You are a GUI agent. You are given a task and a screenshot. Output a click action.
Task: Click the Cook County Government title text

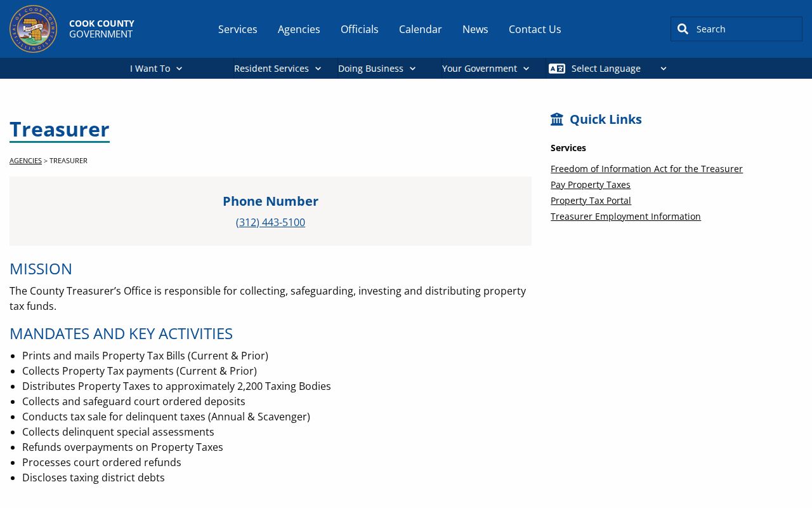(101, 29)
